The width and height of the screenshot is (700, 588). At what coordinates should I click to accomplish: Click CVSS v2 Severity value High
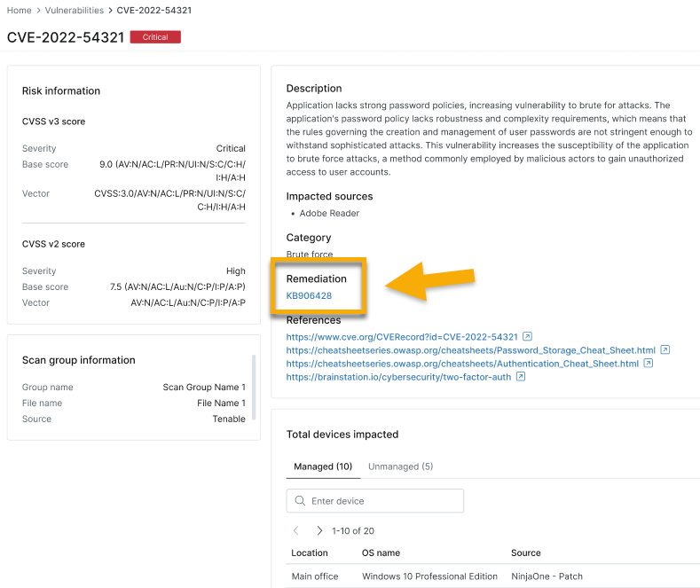[x=236, y=271]
